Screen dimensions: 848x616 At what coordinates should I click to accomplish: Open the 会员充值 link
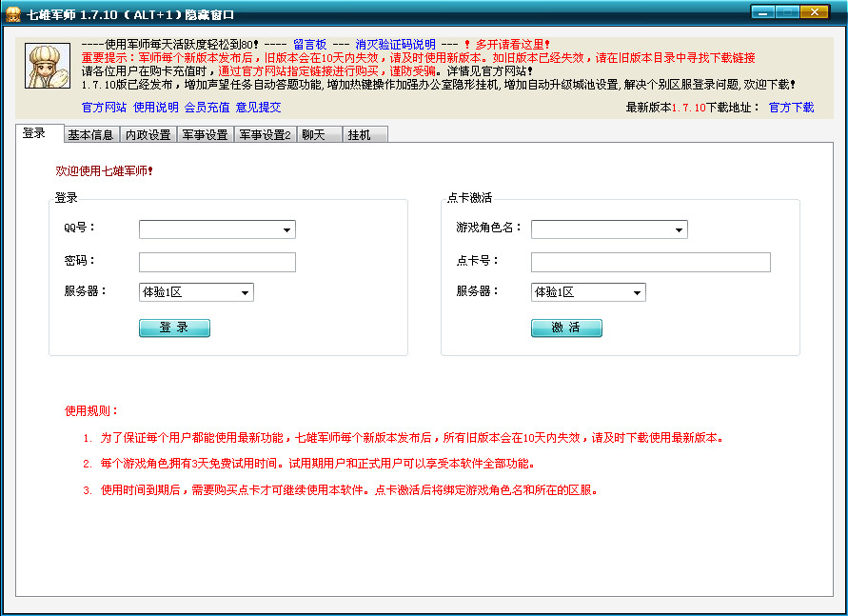[207, 108]
